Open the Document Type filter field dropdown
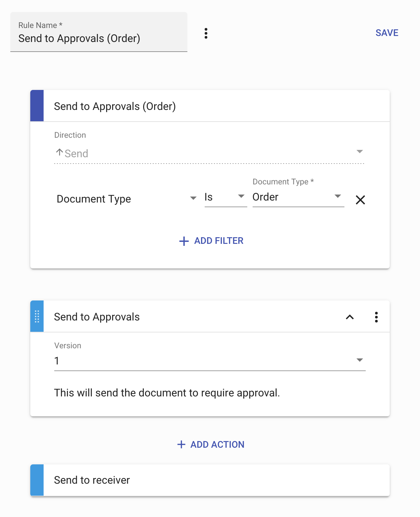This screenshot has width=420, height=517. point(193,198)
